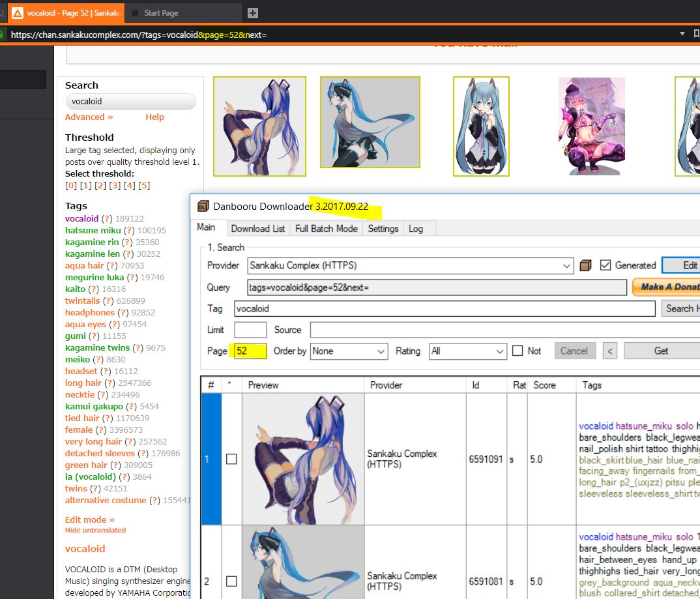Click the row 2 preview image in downloader

(303, 562)
